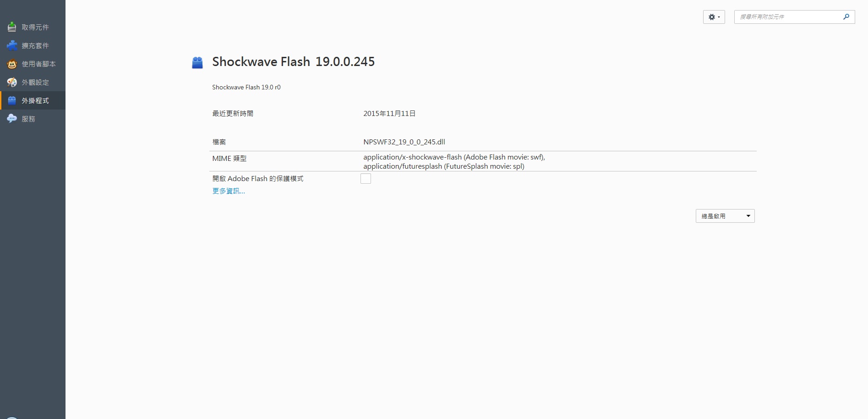The image size is (868, 419).
Task: Click the Shockwave Flash 19.0 r0 description
Action: click(246, 87)
